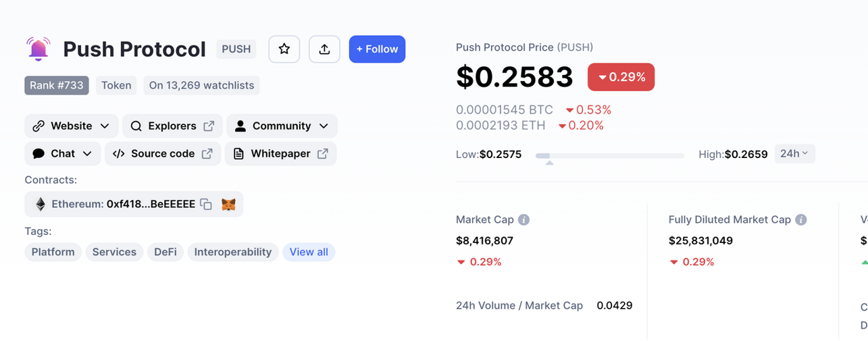Follow Push Protocol with the blue button

[x=377, y=49]
